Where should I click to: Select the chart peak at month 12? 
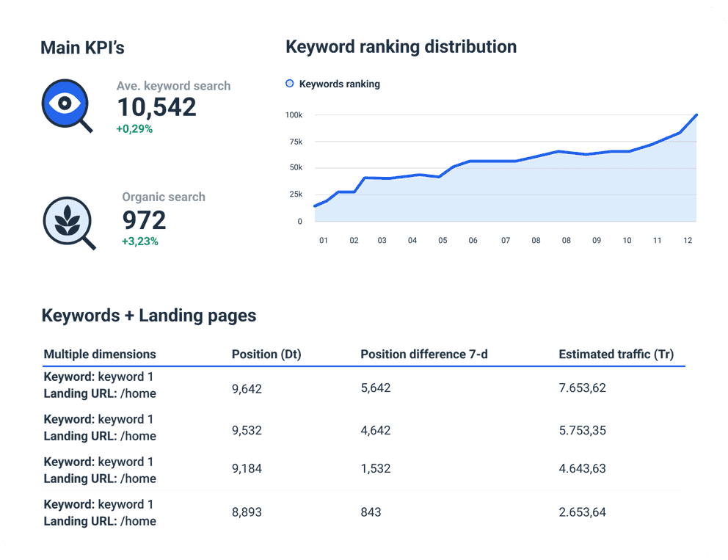pyautogui.click(x=696, y=115)
